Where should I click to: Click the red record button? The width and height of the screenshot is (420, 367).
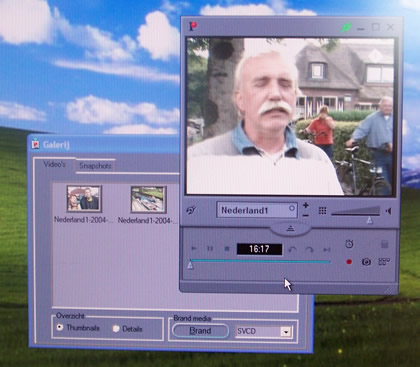click(x=349, y=262)
